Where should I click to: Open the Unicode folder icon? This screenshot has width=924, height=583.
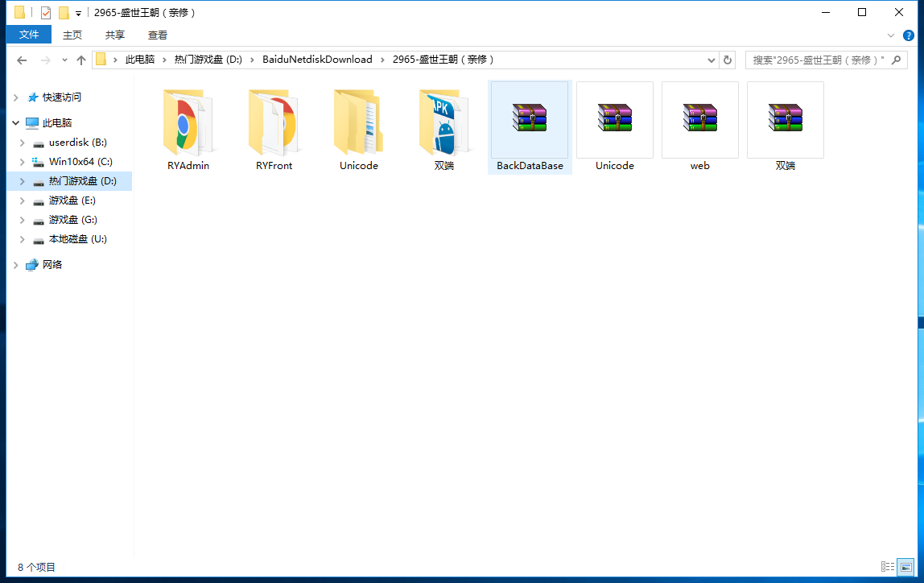coord(359,122)
